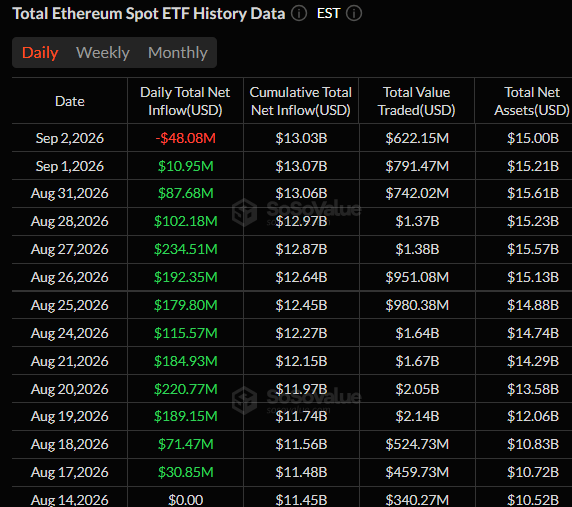Click Total Net Assets(USD) header
The height and width of the screenshot is (507, 572).
(x=532, y=101)
